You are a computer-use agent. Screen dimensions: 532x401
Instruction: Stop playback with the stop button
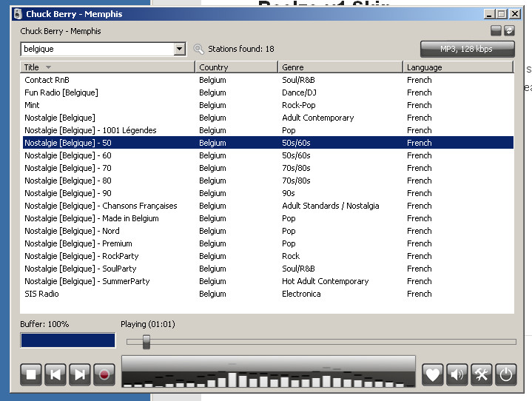click(x=31, y=374)
